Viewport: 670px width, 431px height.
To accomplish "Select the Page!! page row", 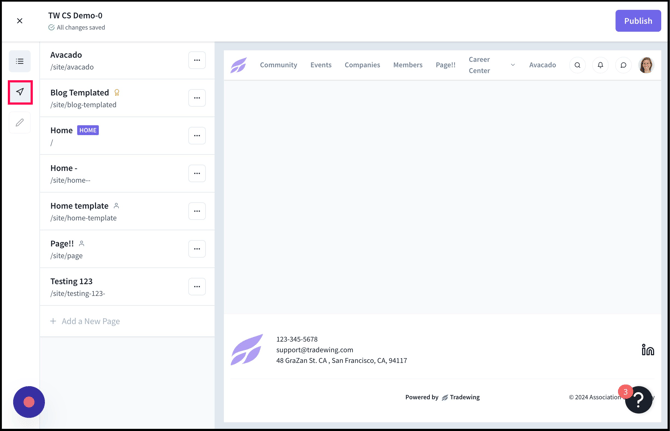I will [x=127, y=249].
